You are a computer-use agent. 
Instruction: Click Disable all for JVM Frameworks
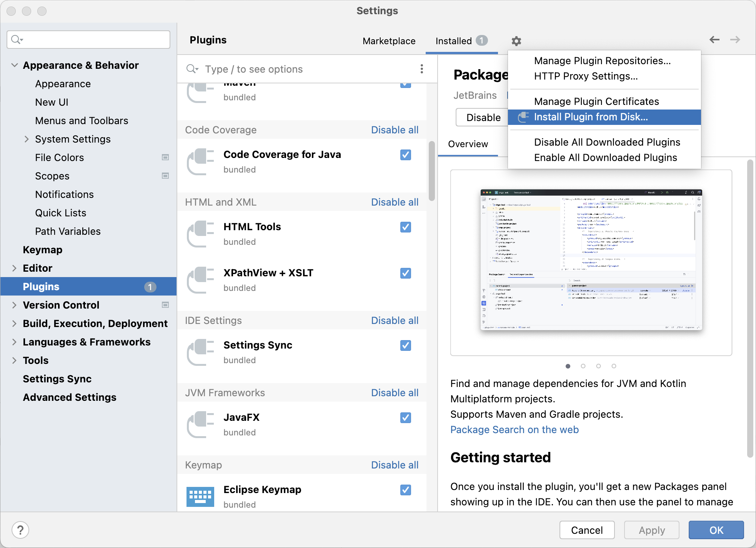[395, 393]
